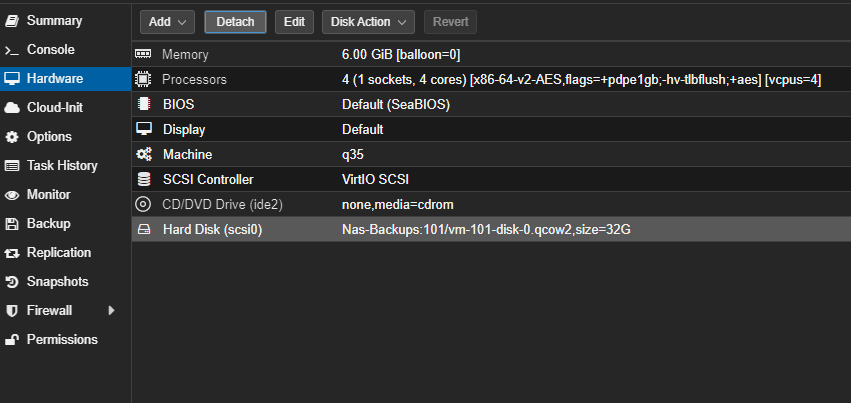
Task: Select the SCSI Controller row label
Action: click(208, 180)
